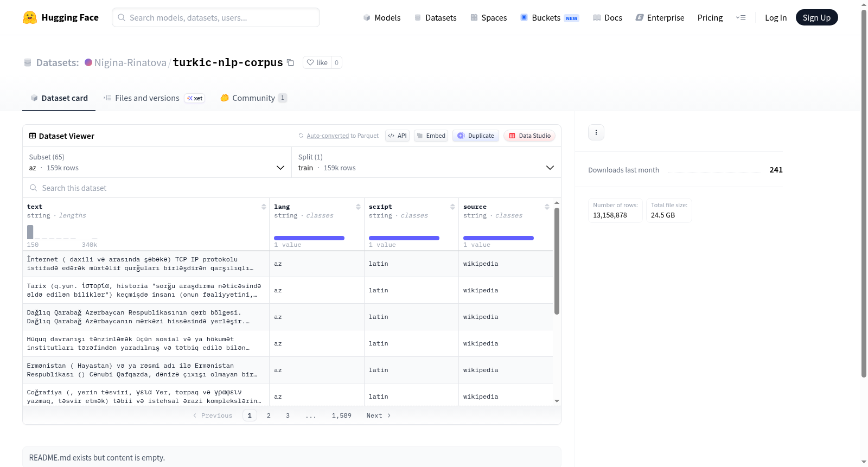Viewport: 868px width, 467px height.
Task: Click the xet badge on Files tab
Action: tap(195, 98)
